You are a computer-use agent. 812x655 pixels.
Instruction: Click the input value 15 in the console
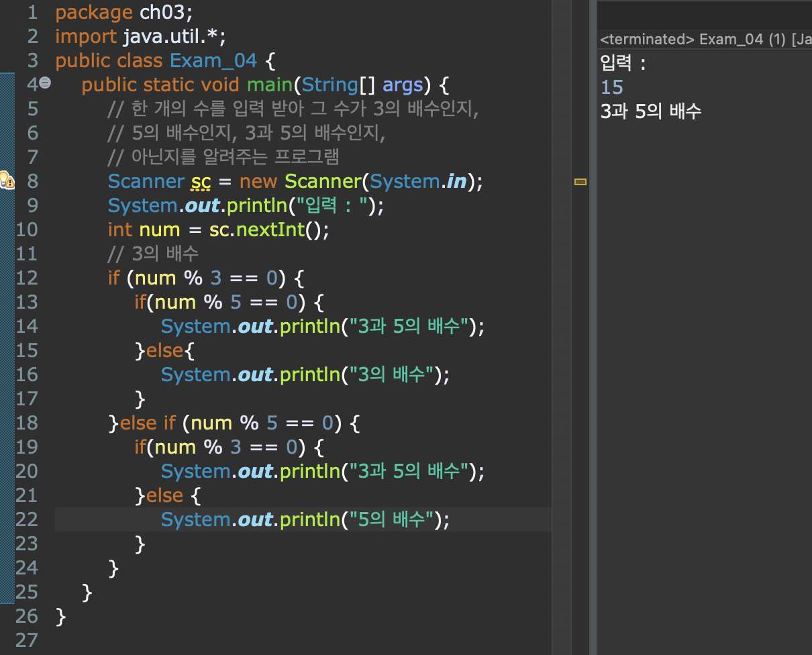click(612, 87)
